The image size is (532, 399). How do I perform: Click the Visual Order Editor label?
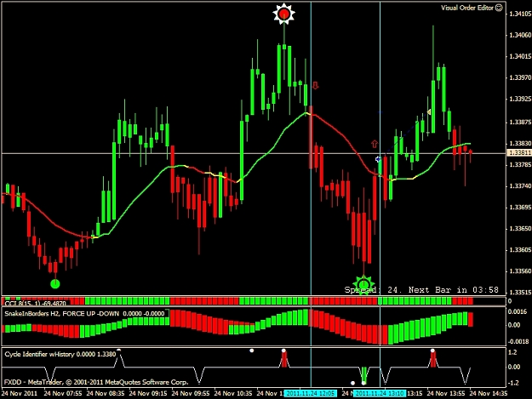466,8
